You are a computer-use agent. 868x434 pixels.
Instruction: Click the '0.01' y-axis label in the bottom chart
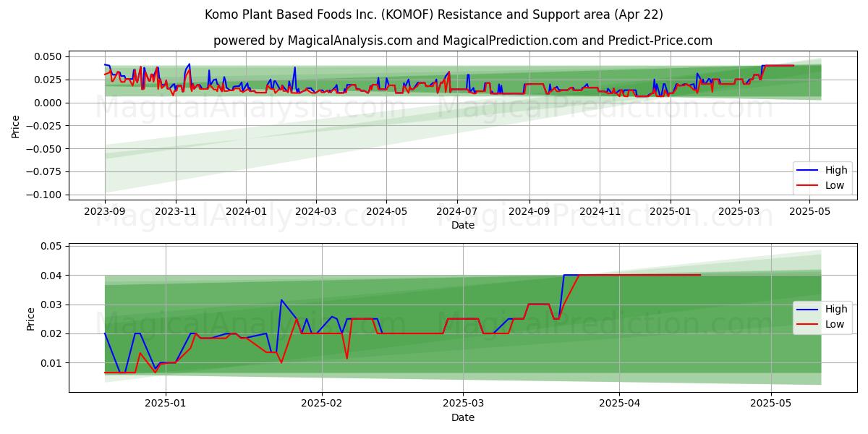point(53,362)
